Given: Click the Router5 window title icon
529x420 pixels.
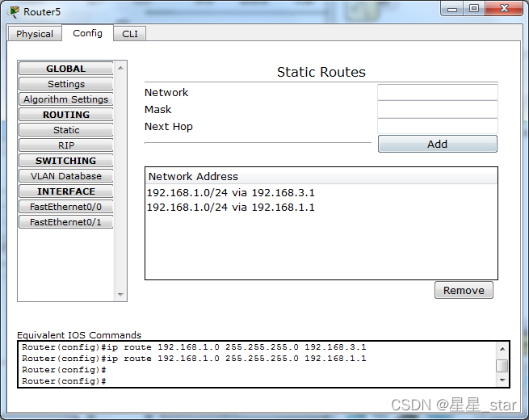Looking at the screenshot, I should click(14, 12).
